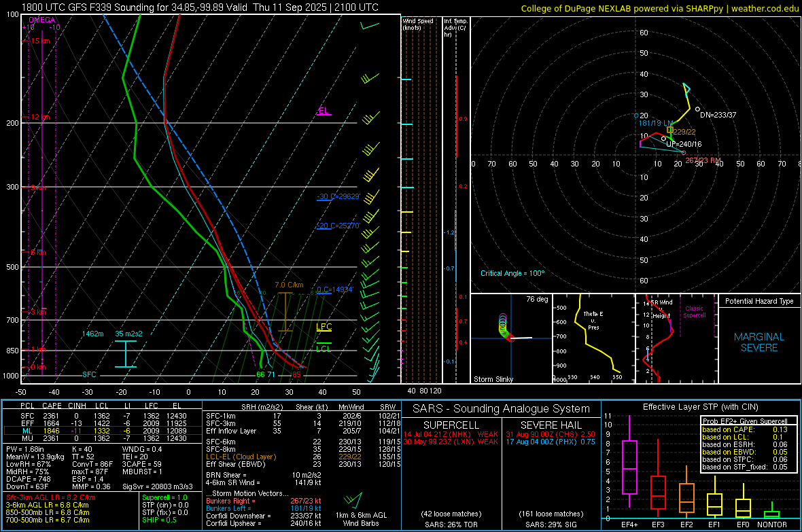Image resolution: width=802 pixels, height=532 pixels.
Task: Click the LCL level label
Action: 324,349
